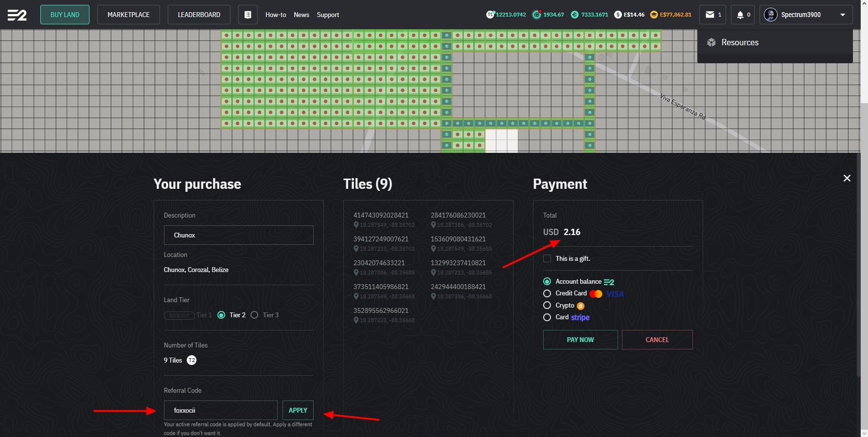The height and width of the screenshot is (437, 868).
Task: Open the Support link
Action: tap(328, 15)
